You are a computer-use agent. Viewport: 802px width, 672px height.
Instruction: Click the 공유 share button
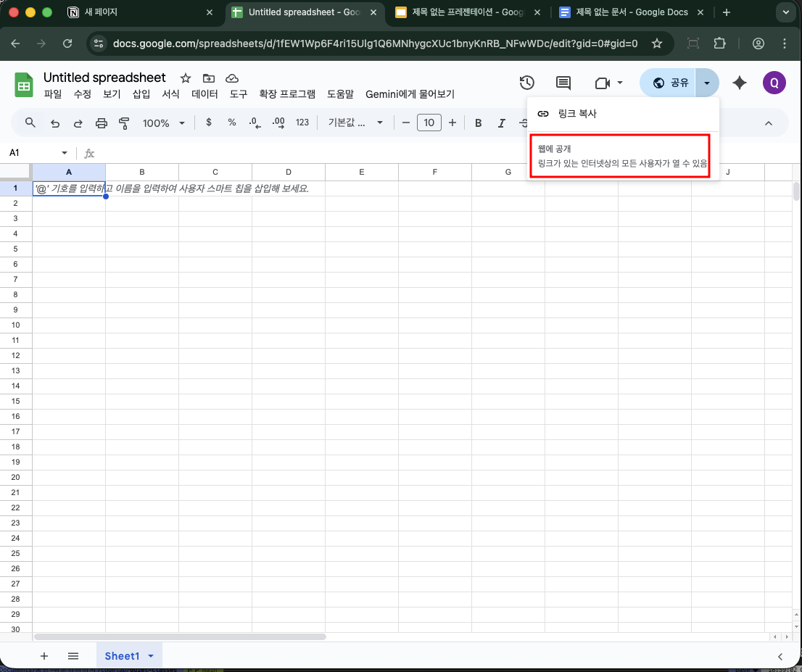[670, 83]
